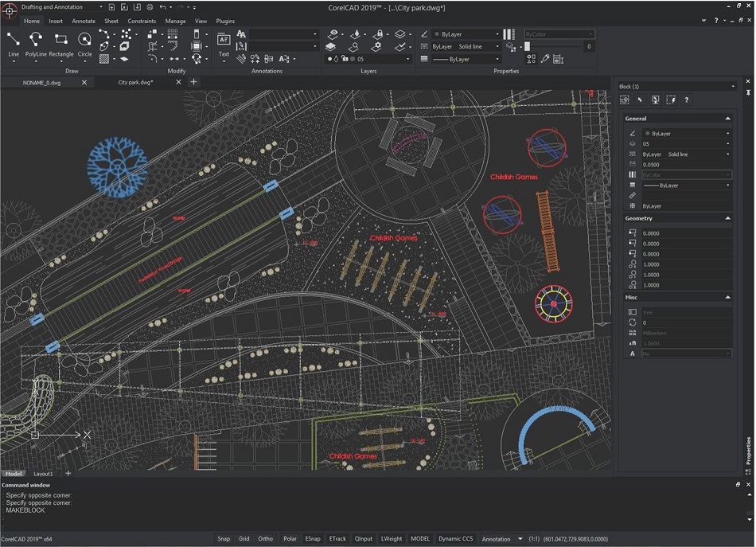Image resolution: width=756 pixels, height=547 pixels.
Task: Click the print icon in quick access bar
Action: pyautogui.click(x=150, y=7)
